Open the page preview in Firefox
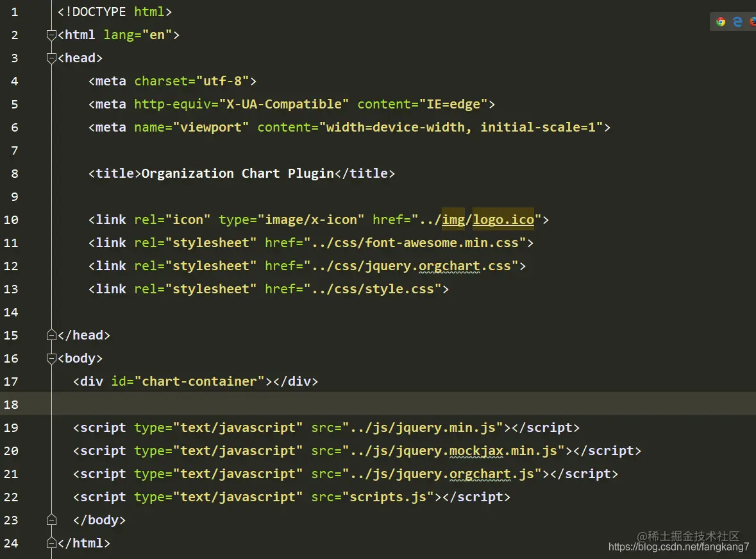 coord(753,22)
